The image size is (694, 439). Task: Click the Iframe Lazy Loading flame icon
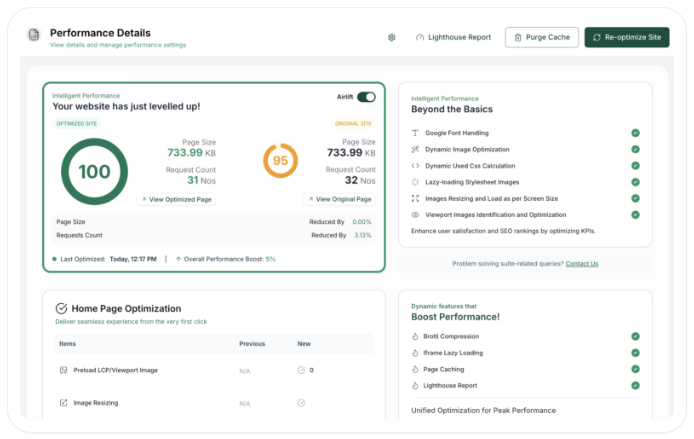415,353
